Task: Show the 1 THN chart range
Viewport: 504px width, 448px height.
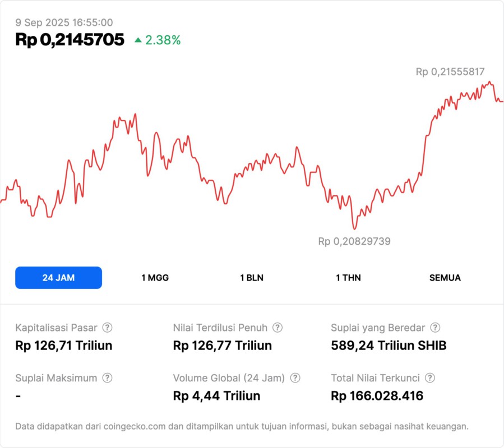Action: click(348, 278)
